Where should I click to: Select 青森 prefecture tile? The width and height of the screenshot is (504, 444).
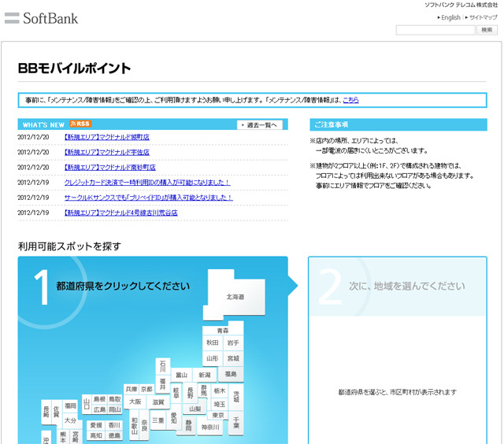click(x=223, y=331)
